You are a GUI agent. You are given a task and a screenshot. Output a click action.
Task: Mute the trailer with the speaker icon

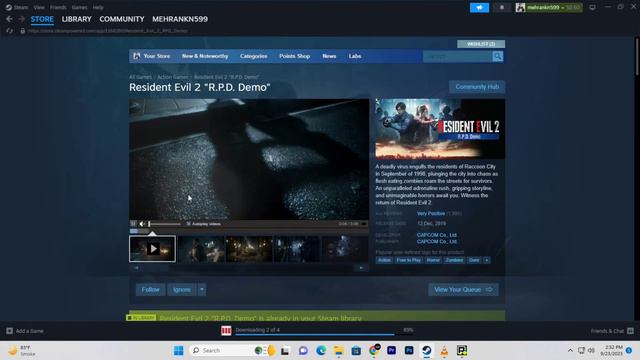pos(142,224)
